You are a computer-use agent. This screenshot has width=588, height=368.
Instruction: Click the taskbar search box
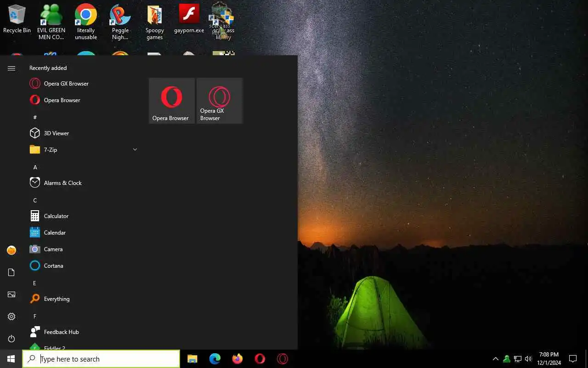(101, 359)
